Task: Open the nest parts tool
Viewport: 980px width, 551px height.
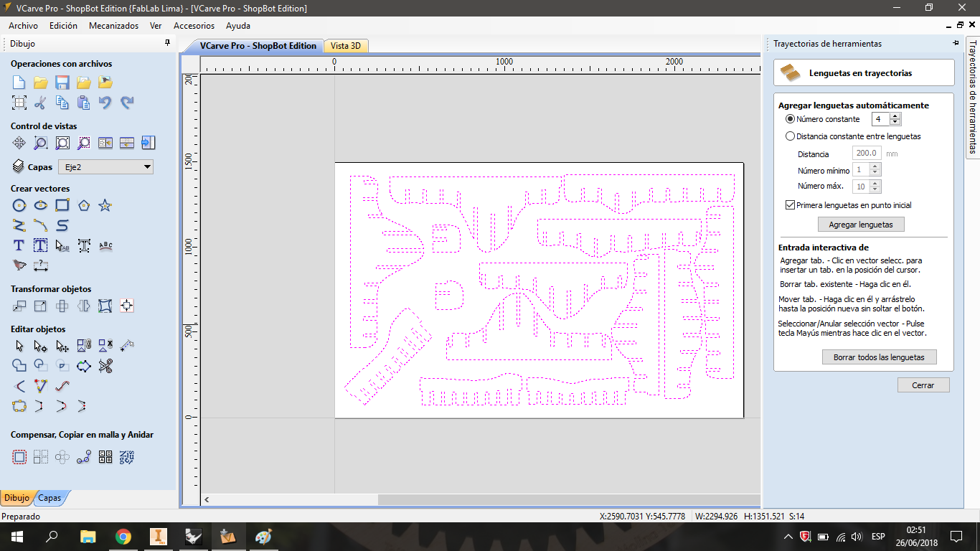Action: click(127, 457)
